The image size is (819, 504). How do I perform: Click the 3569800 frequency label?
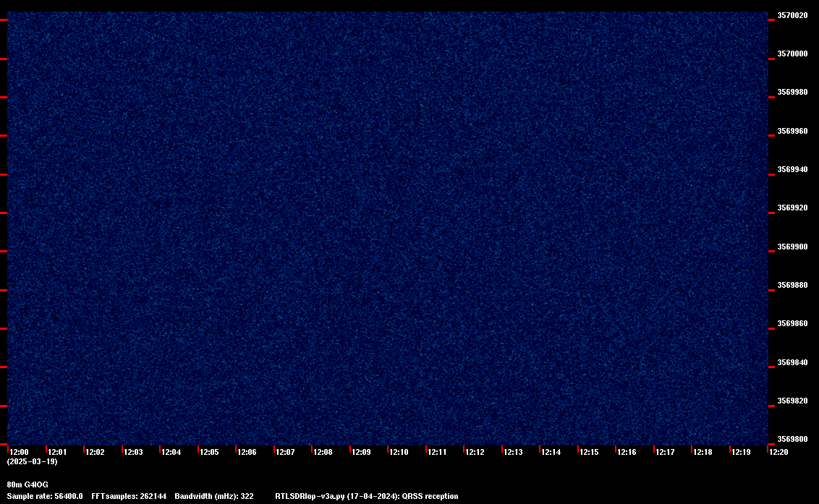click(x=792, y=439)
